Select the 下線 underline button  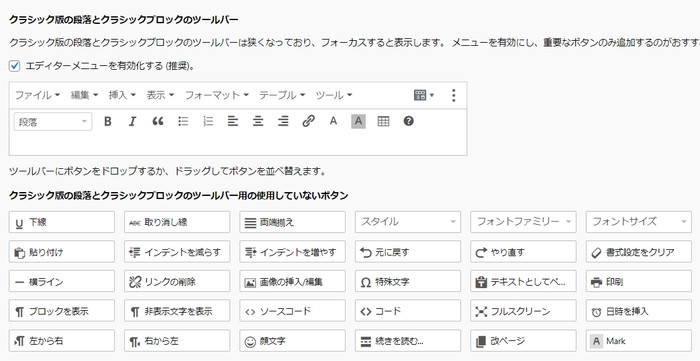[x=62, y=222]
